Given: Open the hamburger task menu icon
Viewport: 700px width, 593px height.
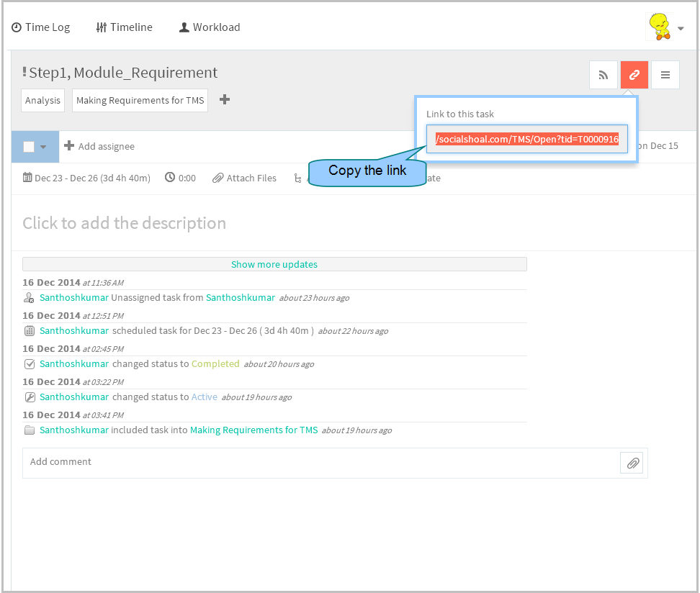Looking at the screenshot, I should [665, 75].
